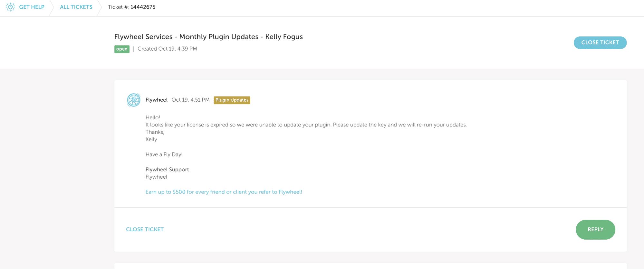Click the chevron after GET HELP
This screenshot has width=644, height=269.
(52, 7)
